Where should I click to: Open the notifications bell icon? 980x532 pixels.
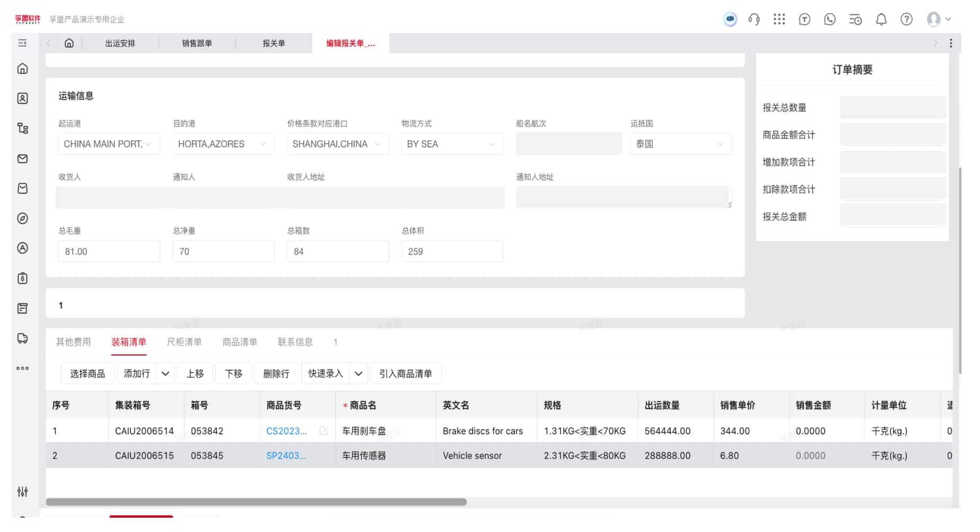pos(881,19)
